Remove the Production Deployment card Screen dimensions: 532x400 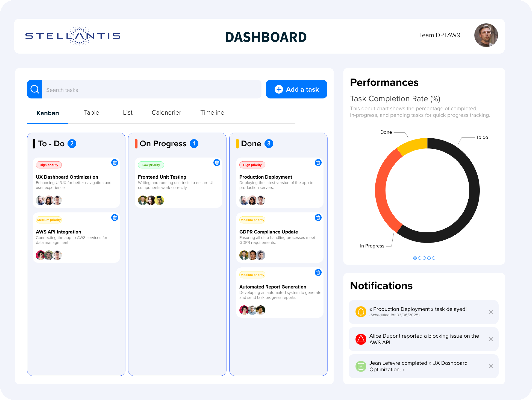[318, 163]
